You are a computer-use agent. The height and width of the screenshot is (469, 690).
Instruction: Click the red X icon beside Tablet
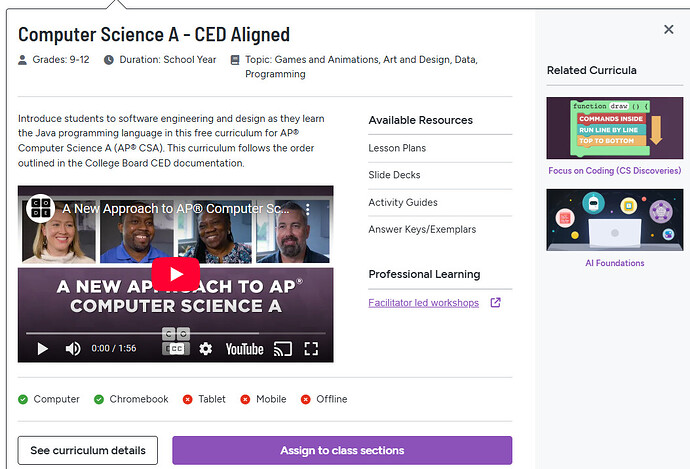[x=187, y=399]
